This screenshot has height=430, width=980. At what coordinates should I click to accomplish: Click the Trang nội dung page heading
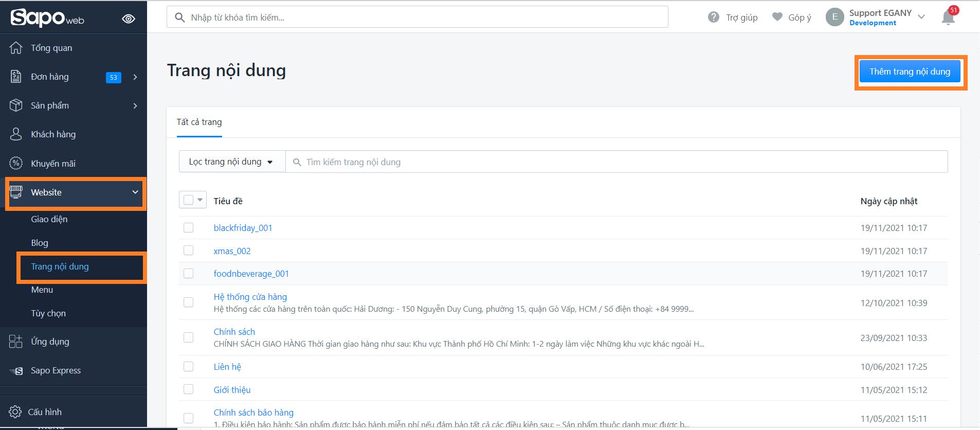click(226, 70)
